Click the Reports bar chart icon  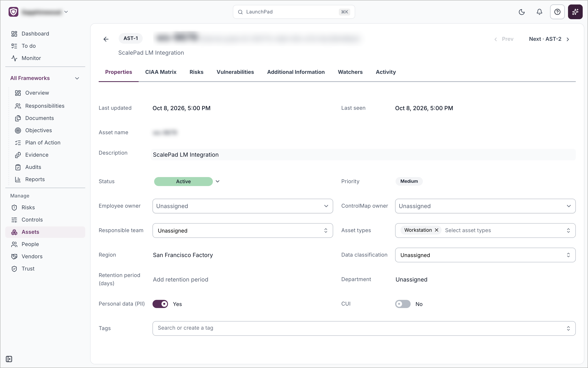18,179
